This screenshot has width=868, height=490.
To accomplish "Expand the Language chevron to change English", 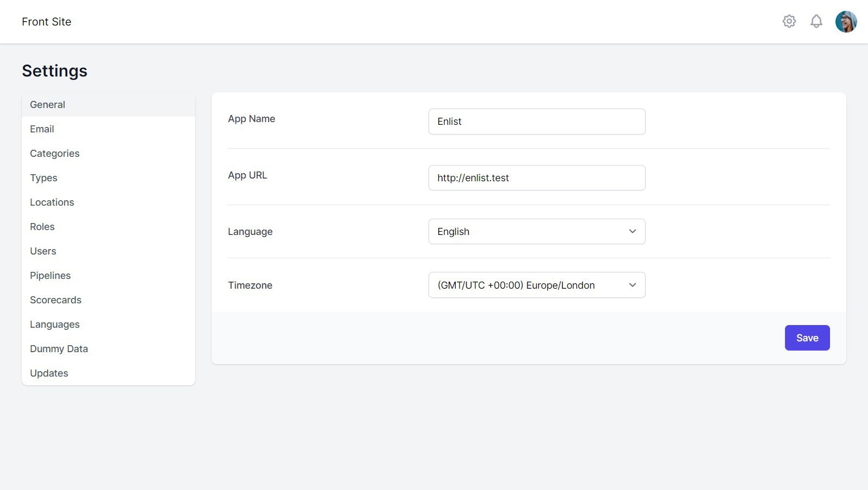I will pos(632,231).
